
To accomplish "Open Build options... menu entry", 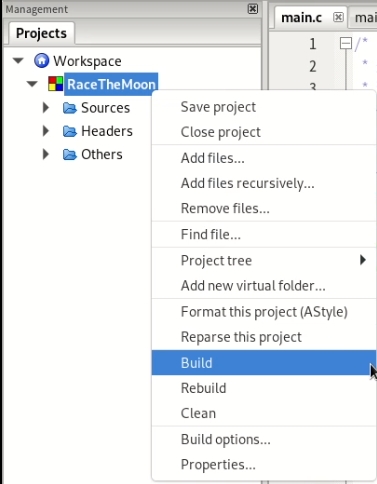I will coord(264,439).
